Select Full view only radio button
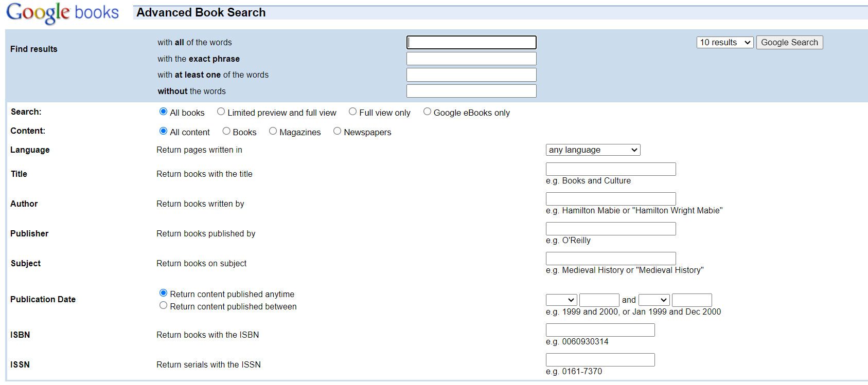 tap(352, 112)
